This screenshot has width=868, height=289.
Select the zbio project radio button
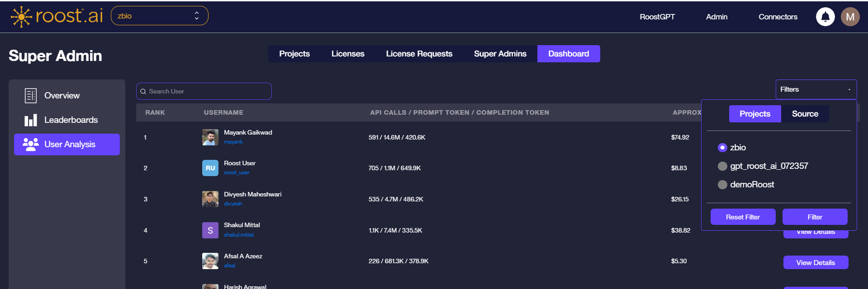722,148
